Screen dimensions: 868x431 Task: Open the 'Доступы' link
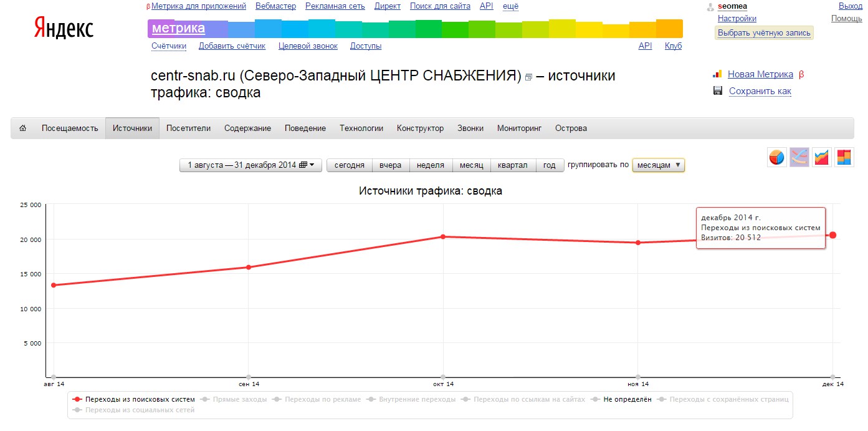click(366, 46)
